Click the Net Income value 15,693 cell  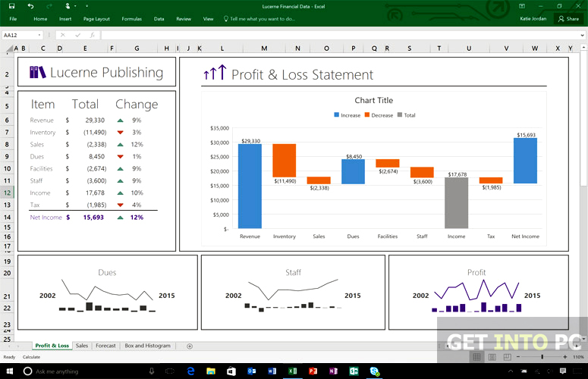pos(93,218)
